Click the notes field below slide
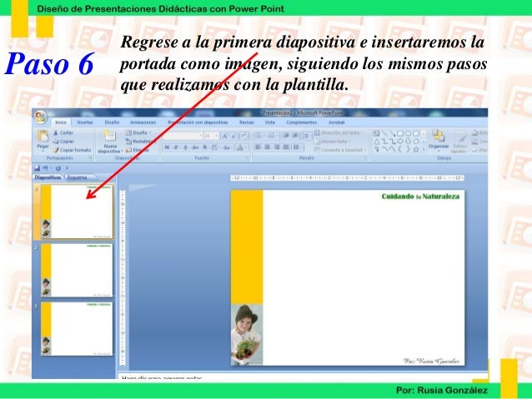This screenshot has height=399, width=532. click(303, 377)
